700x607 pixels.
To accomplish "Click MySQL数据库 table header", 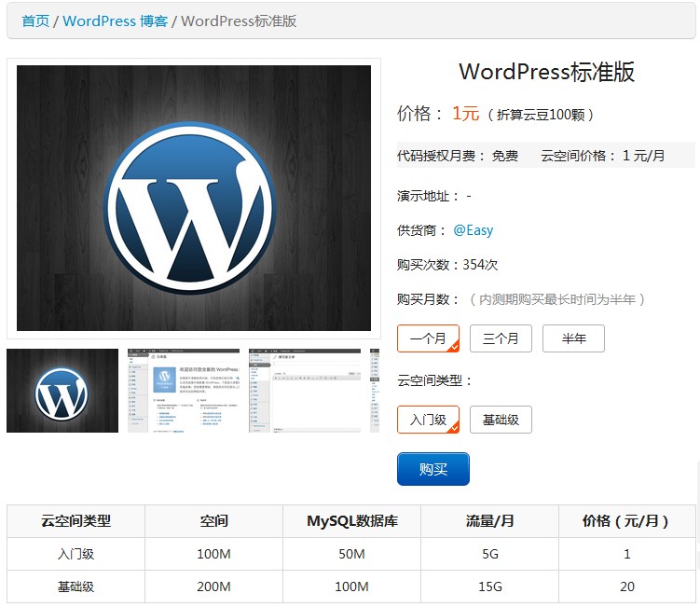I will click(x=351, y=521).
